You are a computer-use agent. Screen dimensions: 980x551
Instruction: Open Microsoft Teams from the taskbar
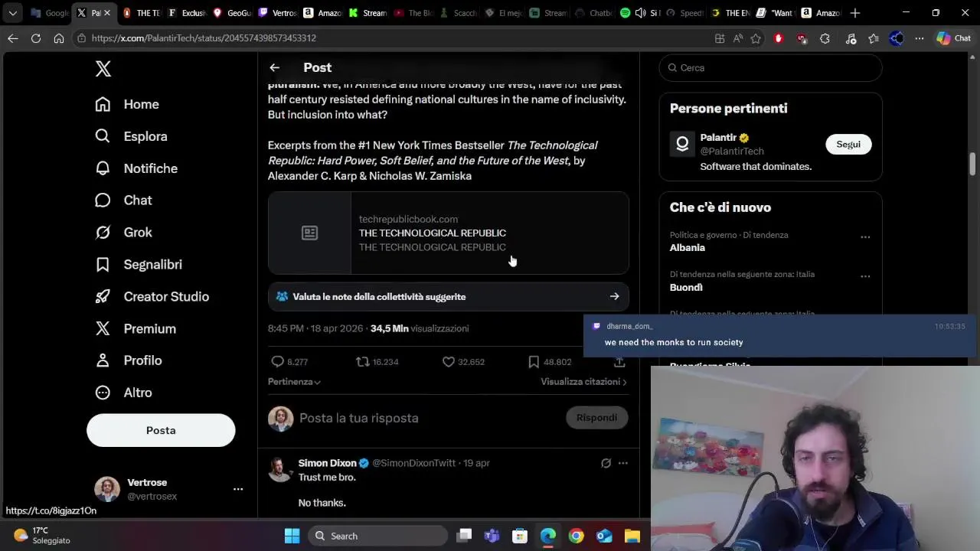pyautogui.click(x=492, y=536)
